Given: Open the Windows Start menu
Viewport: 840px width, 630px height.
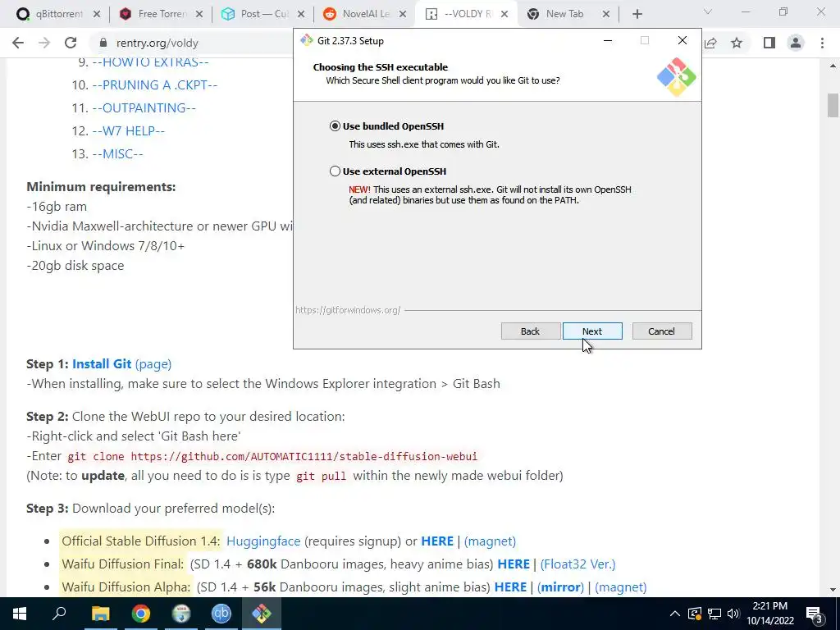Looking at the screenshot, I should (20, 614).
